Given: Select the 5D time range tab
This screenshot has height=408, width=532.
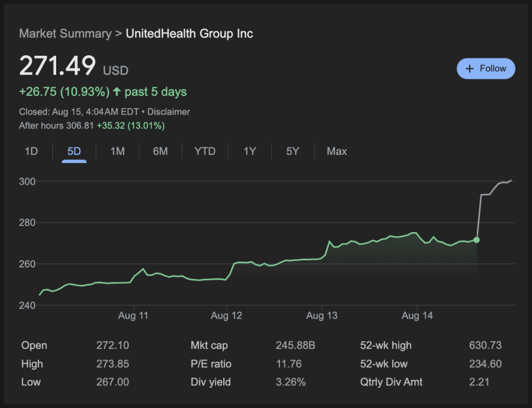Looking at the screenshot, I should (74, 151).
